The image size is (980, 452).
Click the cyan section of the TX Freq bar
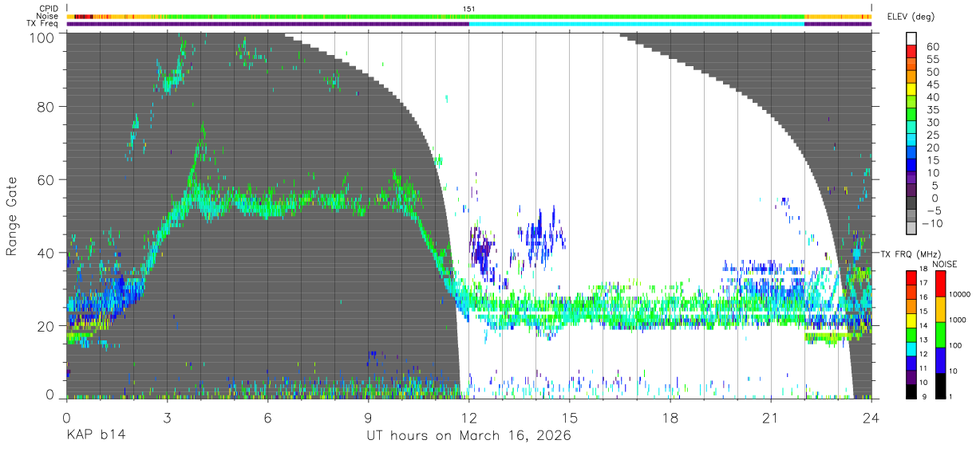tap(636, 24)
